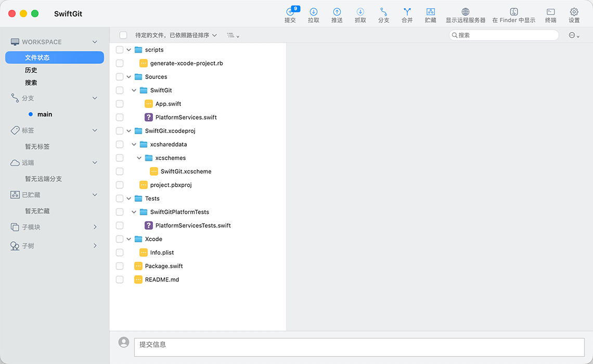Click the purple untracked icon of PlatformServicesTests.swift
593x364 pixels.
click(149, 225)
